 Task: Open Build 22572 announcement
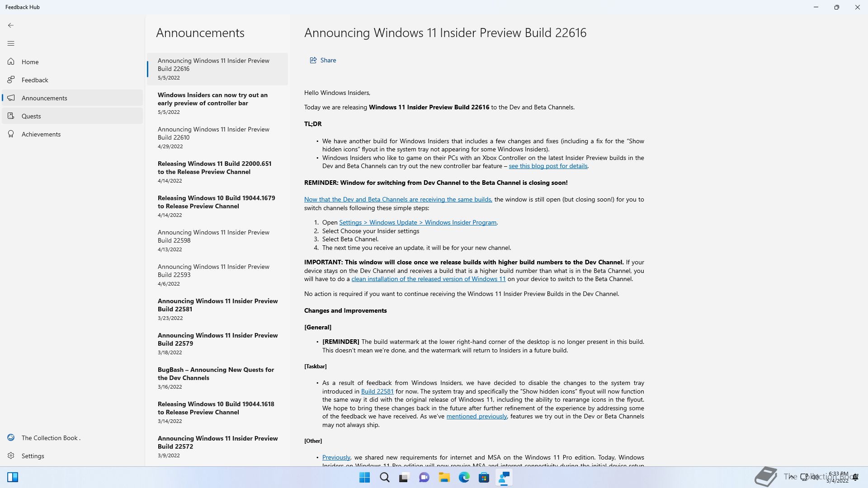tap(217, 446)
